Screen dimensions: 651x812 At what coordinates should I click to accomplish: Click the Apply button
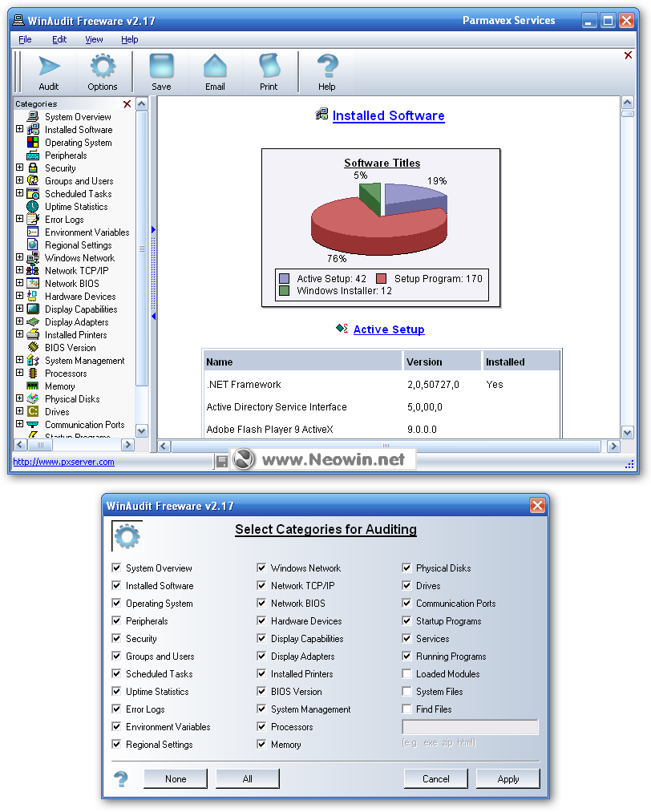pyautogui.click(x=508, y=778)
